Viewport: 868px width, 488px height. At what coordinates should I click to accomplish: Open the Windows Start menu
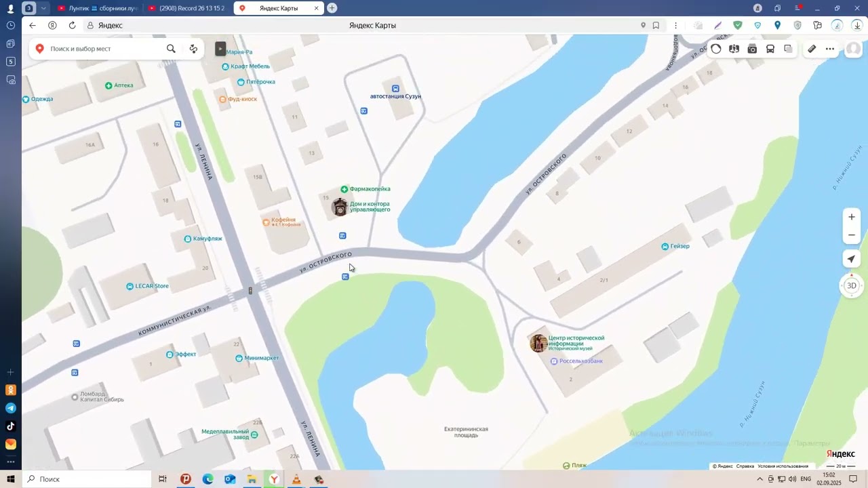pos(11,479)
